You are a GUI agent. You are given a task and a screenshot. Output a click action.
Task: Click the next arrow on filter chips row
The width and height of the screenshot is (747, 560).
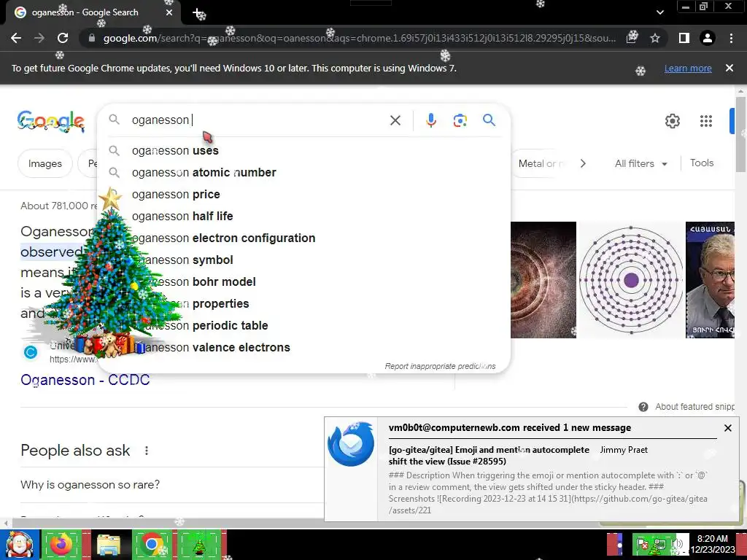coord(583,163)
